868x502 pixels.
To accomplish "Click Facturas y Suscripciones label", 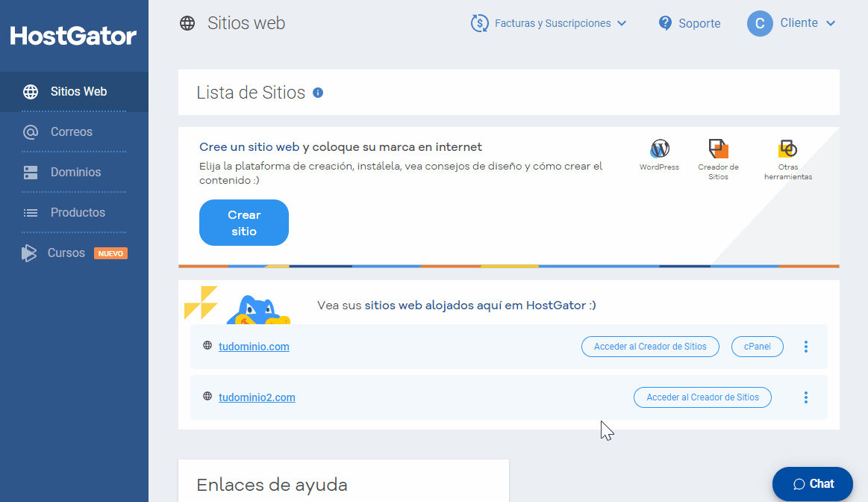I will point(552,23).
